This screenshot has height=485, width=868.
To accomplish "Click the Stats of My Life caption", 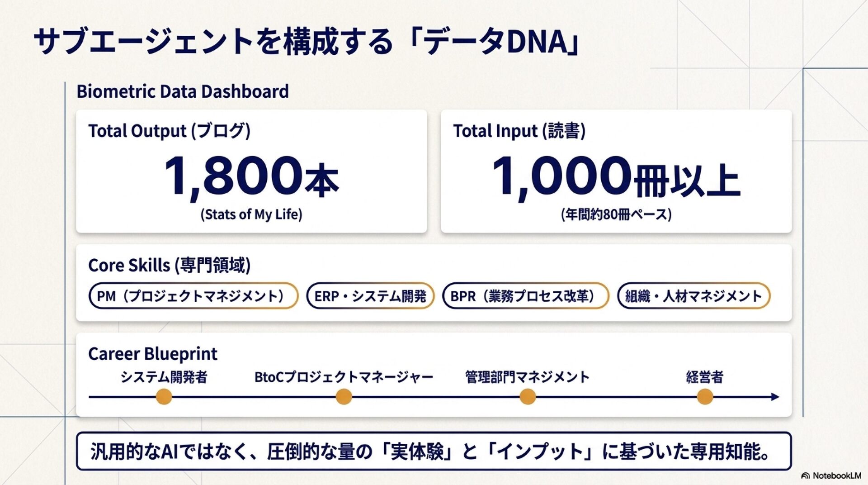I will pyautogui.click(x=251, y=214).
